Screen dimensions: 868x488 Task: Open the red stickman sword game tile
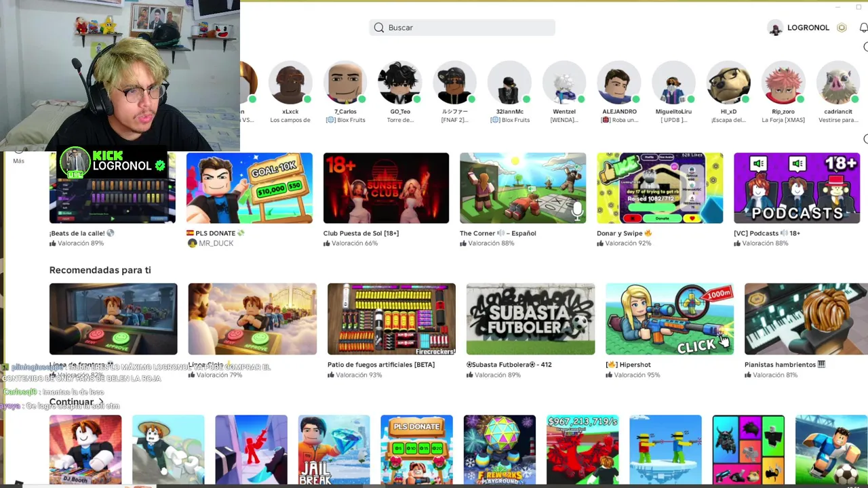251,450
